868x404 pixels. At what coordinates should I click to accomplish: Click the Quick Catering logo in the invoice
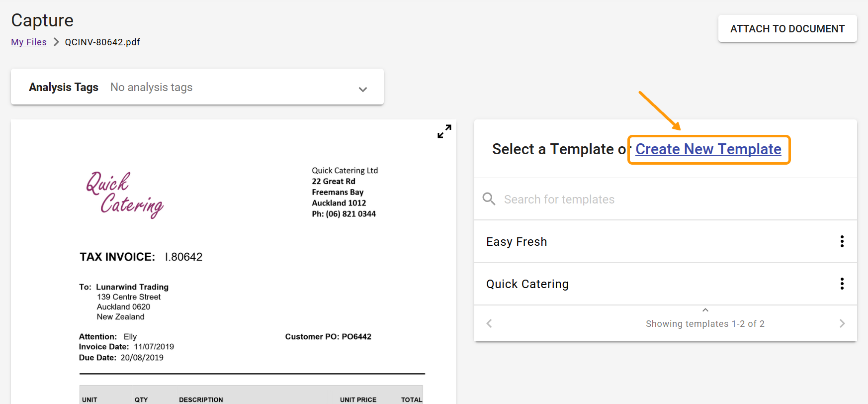[125, 195]
